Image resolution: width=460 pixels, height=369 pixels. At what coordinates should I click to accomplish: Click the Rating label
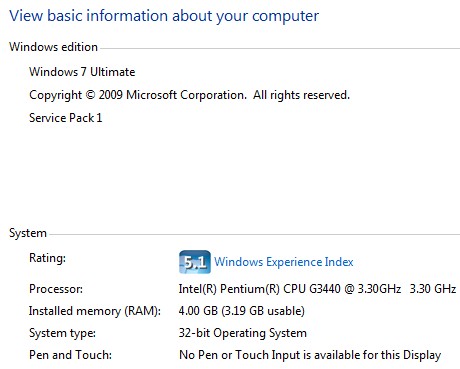(47, 258)
